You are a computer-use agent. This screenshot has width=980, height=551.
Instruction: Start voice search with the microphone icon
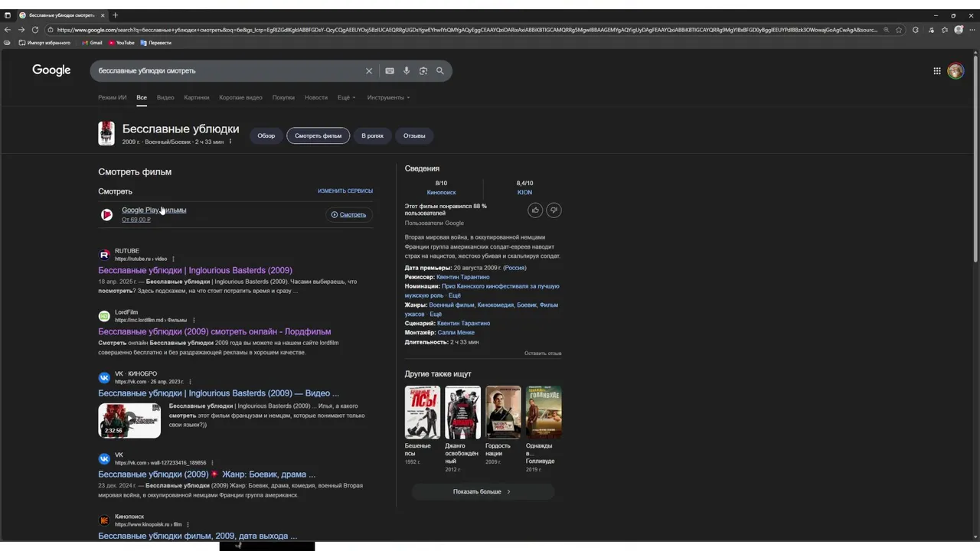click(x=407, y=70)
